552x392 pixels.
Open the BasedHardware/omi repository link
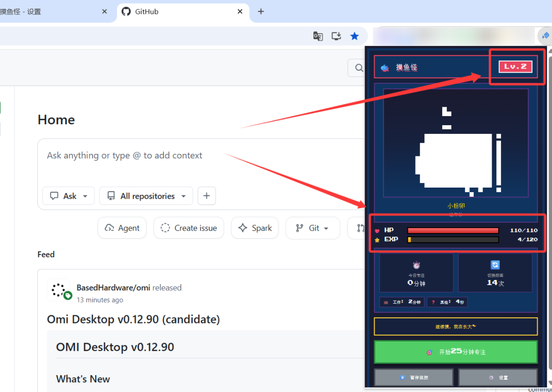click(113, 288)
